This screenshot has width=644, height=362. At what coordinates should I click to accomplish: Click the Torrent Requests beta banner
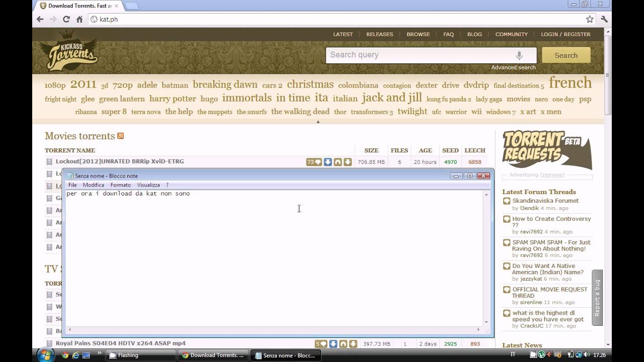pos(547,150)
